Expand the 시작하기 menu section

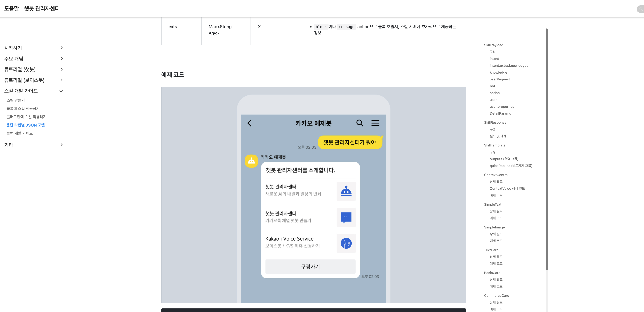(x=62, y=48)
